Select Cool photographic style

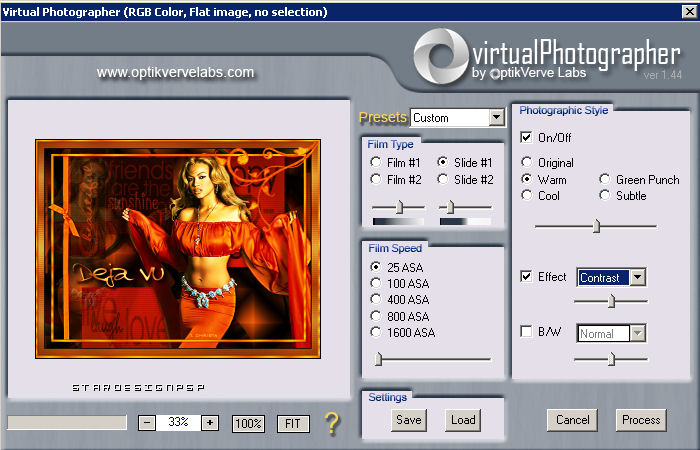527,195
